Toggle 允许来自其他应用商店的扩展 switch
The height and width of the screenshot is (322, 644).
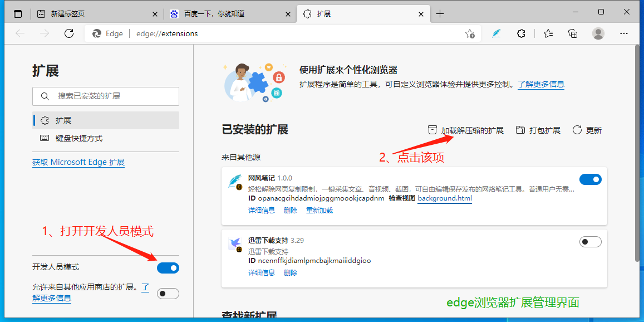point(168,294)
